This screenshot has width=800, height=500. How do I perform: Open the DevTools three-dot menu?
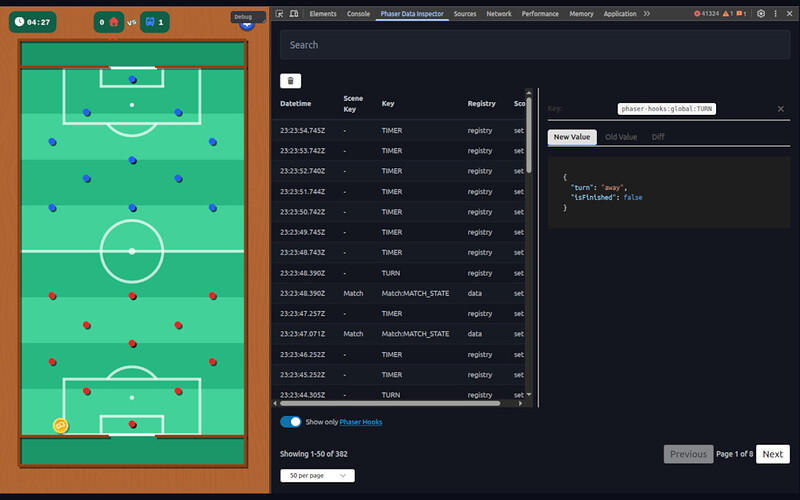point(776,14)
